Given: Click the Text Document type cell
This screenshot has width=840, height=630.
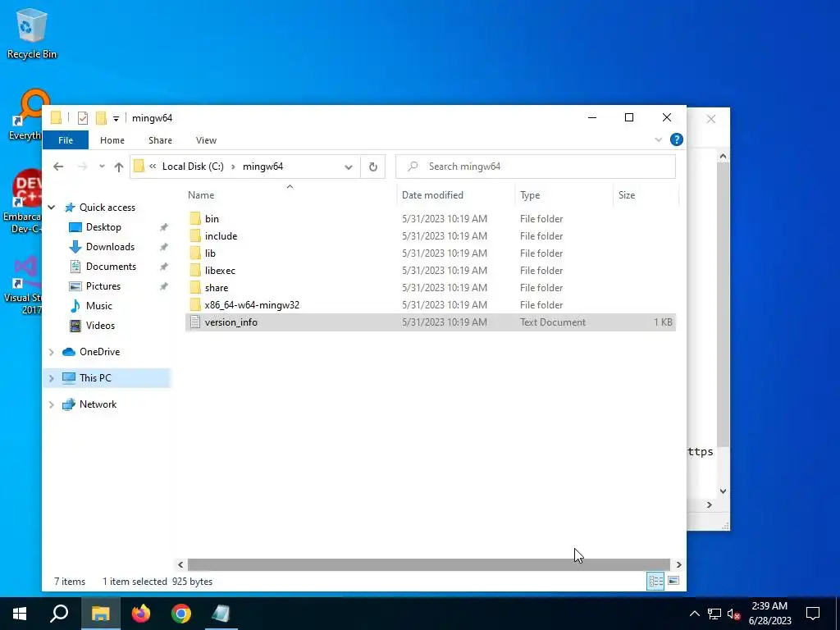Looking at the screenshot, I should pyautogui.click(x=553, y=322).
